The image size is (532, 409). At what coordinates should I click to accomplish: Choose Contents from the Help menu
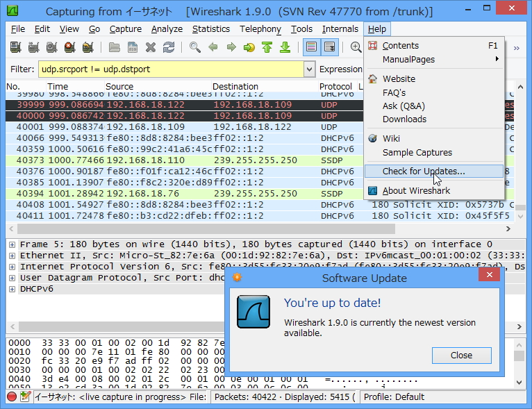coord(434,45)
